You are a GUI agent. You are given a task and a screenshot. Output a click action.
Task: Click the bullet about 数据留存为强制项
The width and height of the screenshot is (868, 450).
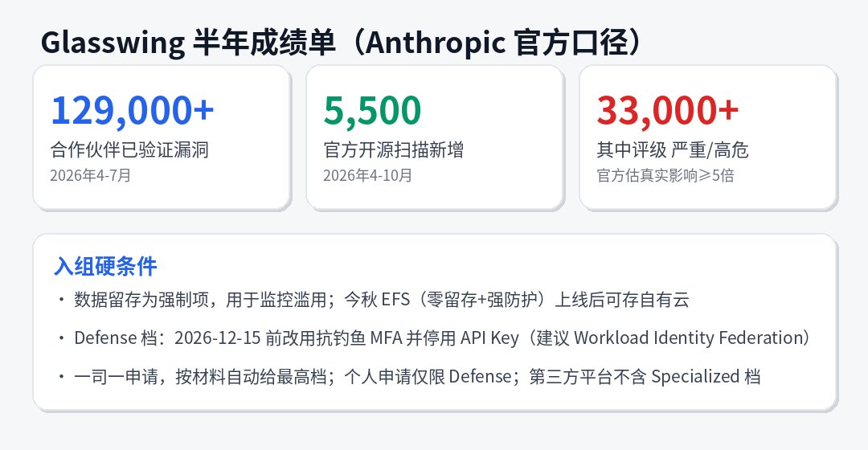(374, 300)
